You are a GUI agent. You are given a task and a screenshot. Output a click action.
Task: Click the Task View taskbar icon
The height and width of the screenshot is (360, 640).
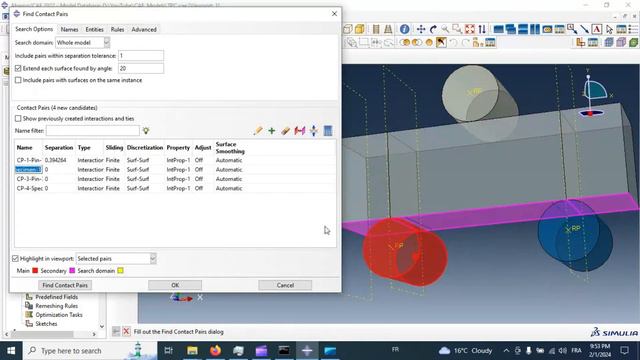(168, 351)
